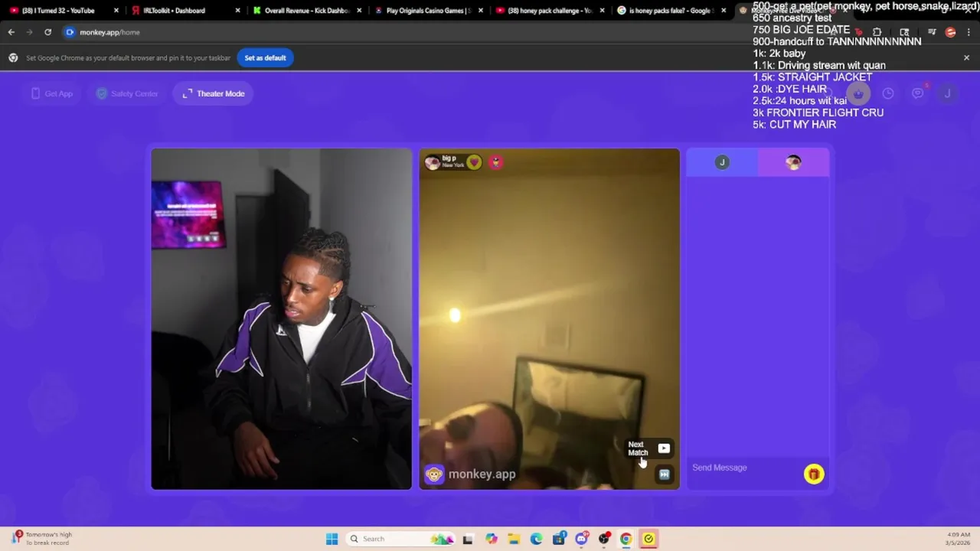Open Microsoft Store from taskbar
The image size is (980, 551).
559,539
